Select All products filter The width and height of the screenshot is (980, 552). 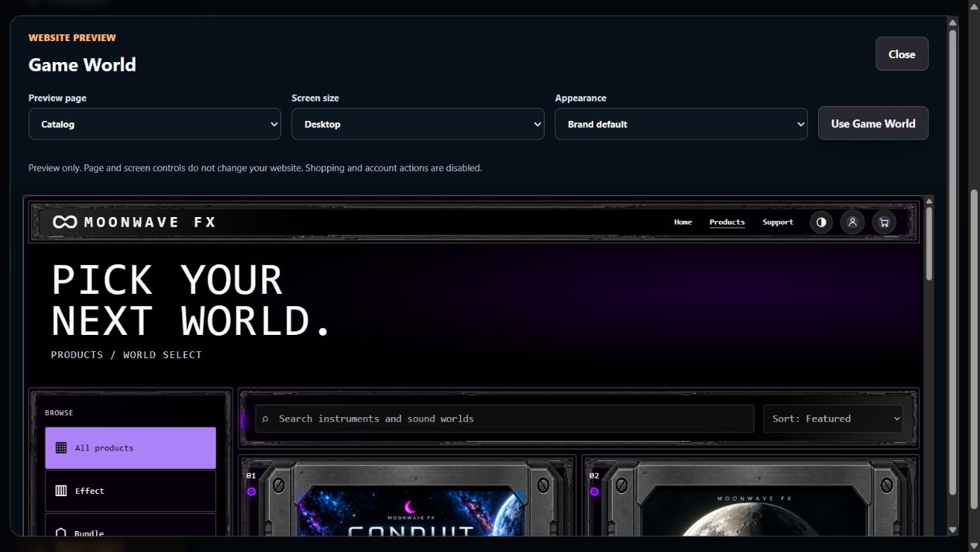coord(130,448)
